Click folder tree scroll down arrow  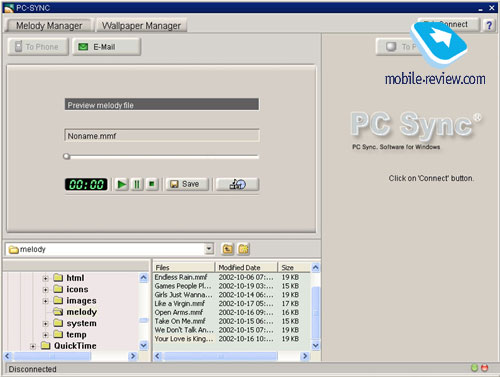tap(144, 345)
